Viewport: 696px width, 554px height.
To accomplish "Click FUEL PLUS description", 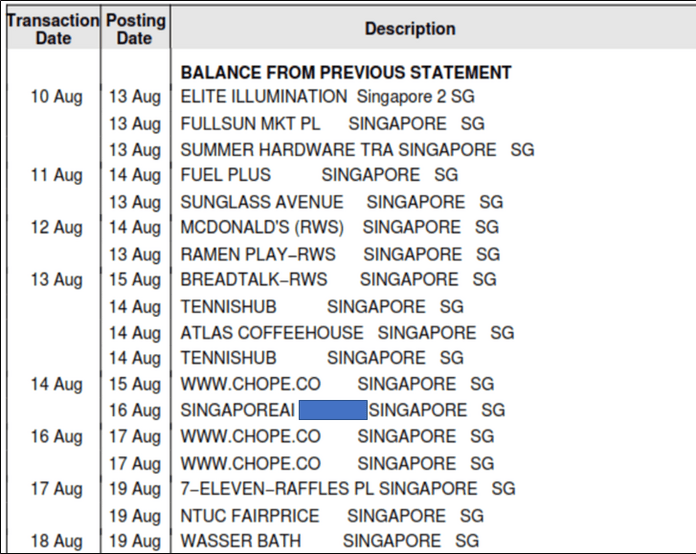I will pos(319,174).
